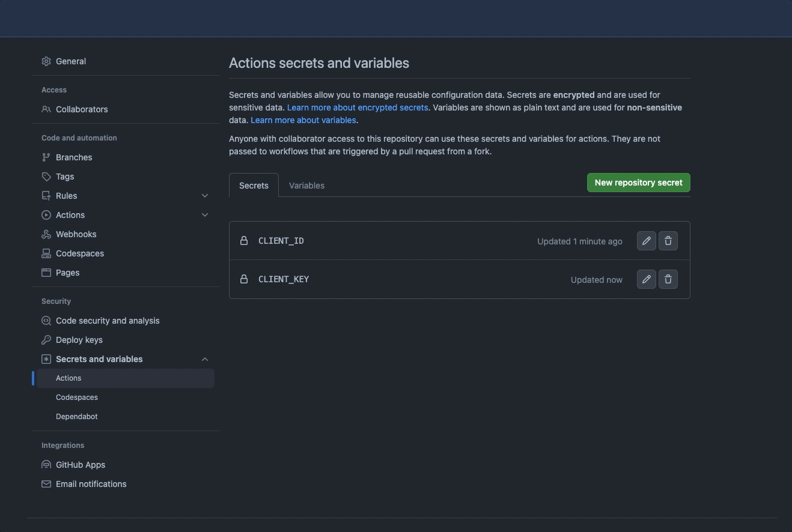Click the Webhooks icon in the sidebar
Screen dimensions: 792x532
[46, 234]
